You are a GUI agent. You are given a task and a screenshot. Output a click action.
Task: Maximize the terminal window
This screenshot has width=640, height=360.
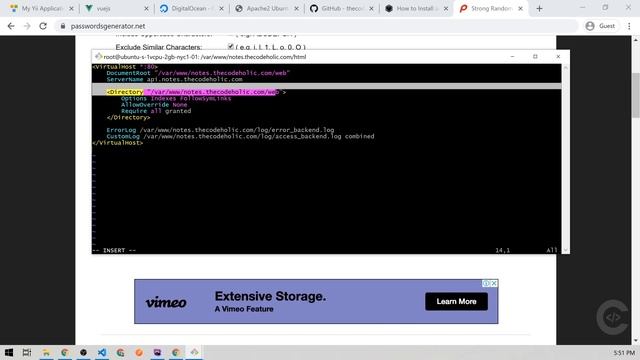(x=535, y=56)
